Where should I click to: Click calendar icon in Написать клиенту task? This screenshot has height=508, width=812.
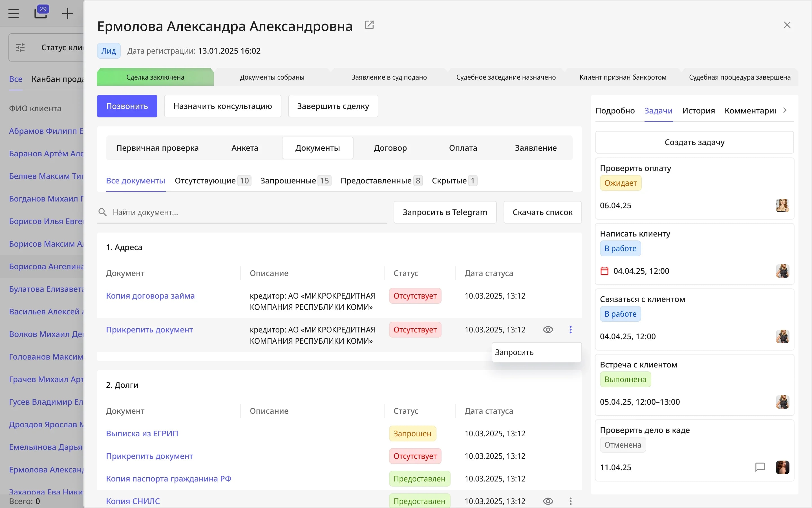(x=604, y=271)
